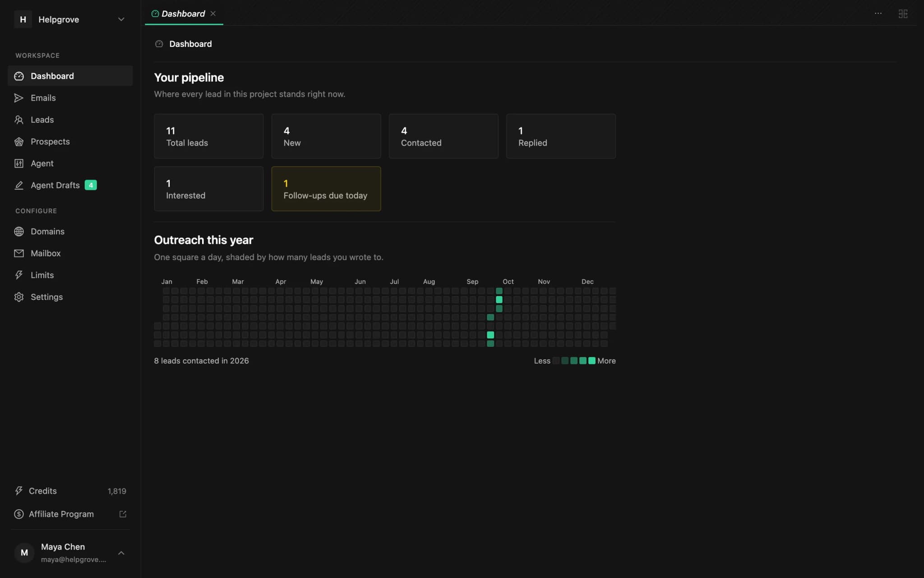This screenshot has height=578, width=924.
Task: Click the second legend swatch after Less
Action: click(x=565, y=361)
